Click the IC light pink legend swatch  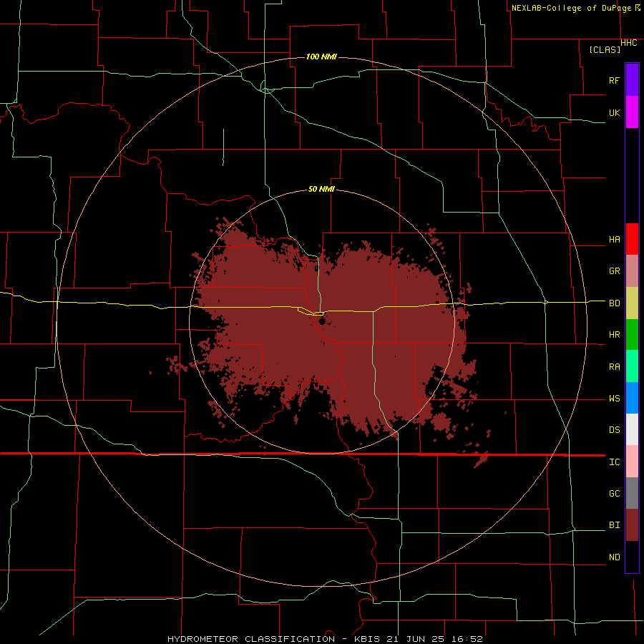point(632,462)
